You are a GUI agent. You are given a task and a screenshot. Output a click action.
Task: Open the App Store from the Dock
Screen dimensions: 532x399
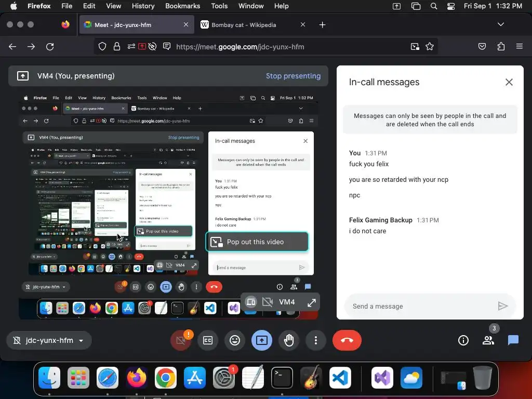[x=195, y=377]
